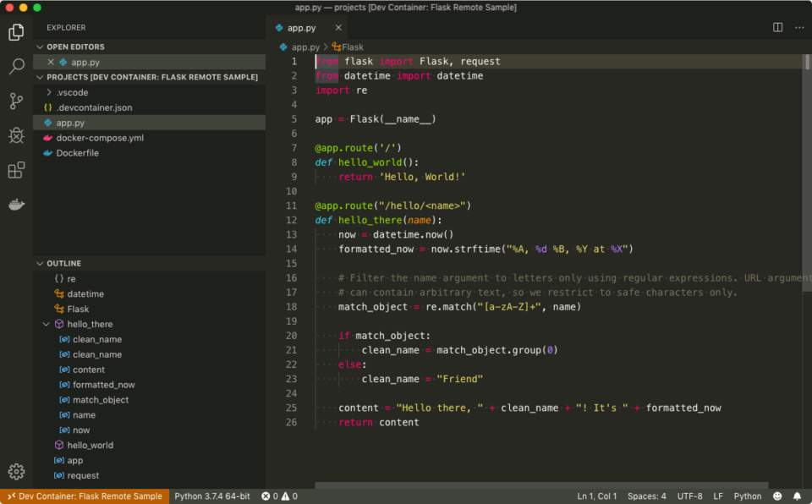Click 'return content' on line 26

tap(379, 423)
